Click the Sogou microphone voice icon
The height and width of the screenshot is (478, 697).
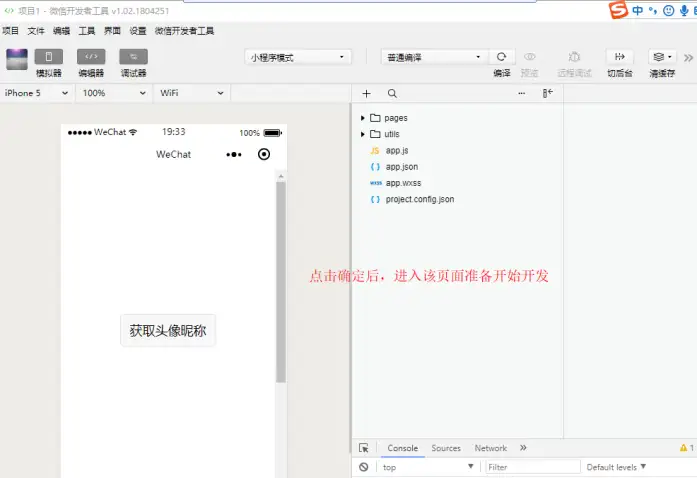[x=685, y=10]
